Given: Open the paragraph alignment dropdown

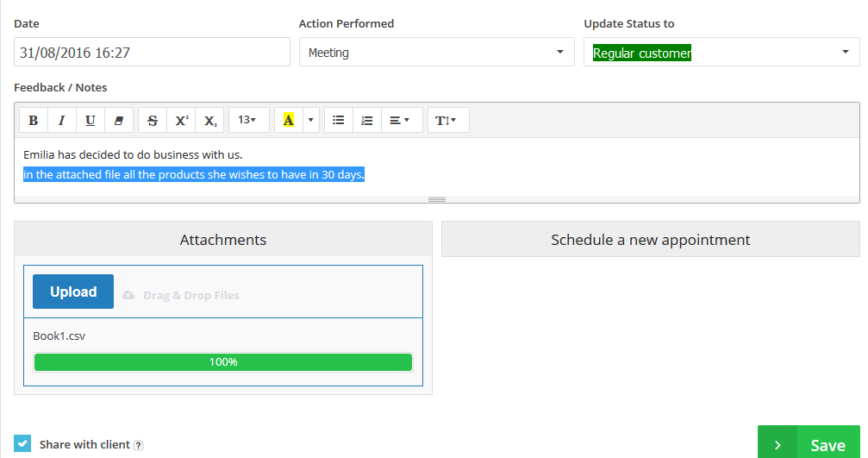Looking at the screenshot, I should (402, 120).
